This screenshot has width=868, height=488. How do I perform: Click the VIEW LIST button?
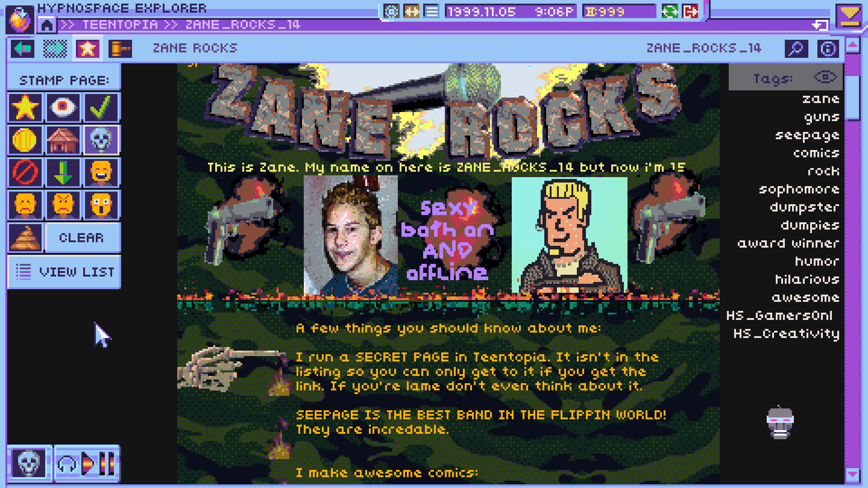[x=64, y=271]
